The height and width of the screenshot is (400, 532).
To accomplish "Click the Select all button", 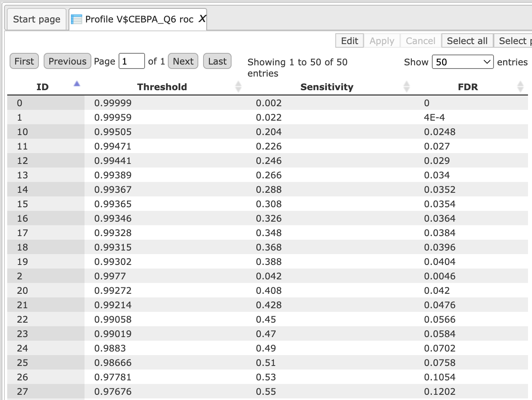I will click(x=467, y=41).
